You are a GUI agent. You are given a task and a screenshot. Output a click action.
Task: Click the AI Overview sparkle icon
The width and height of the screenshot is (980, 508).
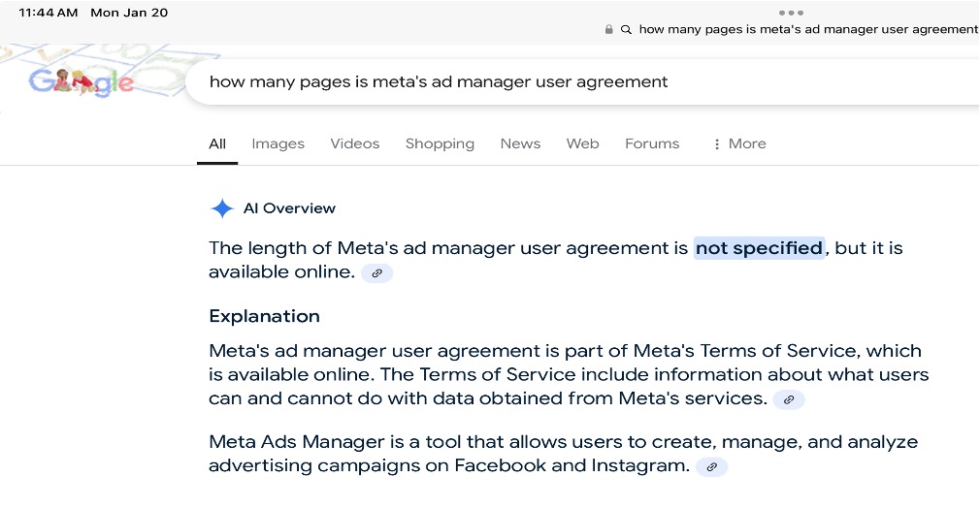[x=222, y=208]
